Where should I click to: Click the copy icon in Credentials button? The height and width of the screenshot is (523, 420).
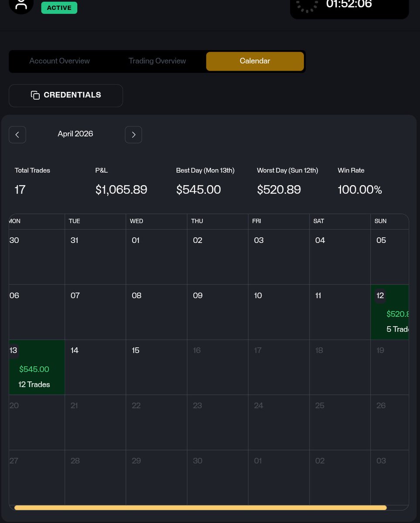click(x=35, y=95)
